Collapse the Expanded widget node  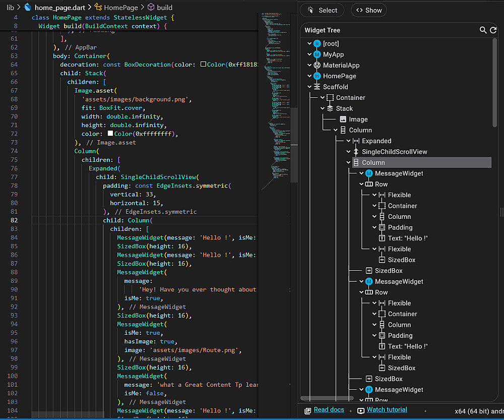click(348, 141)
